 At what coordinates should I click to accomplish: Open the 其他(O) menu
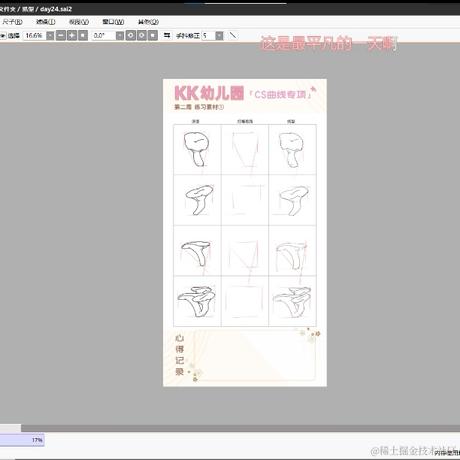[148, 22]
